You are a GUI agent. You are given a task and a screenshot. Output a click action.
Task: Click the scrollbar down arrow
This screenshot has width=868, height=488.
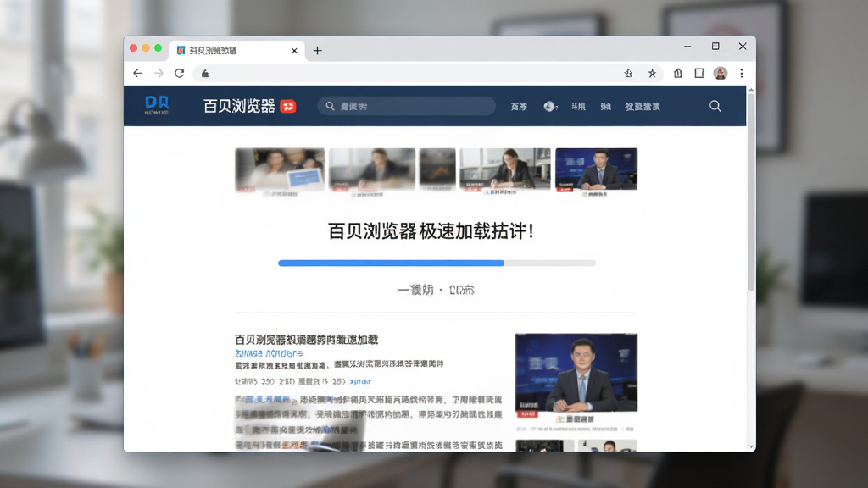click(751, 446)
